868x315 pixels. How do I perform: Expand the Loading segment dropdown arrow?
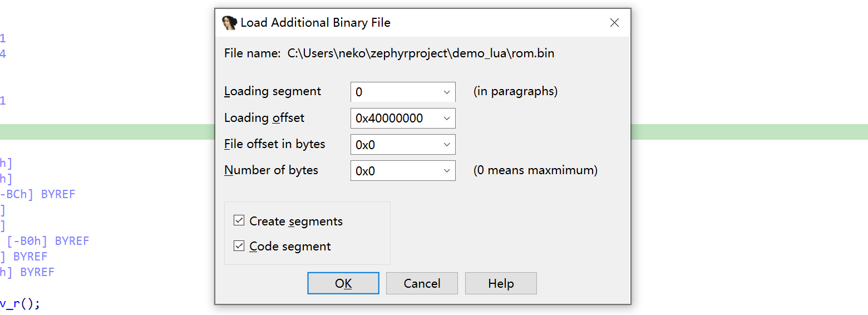coord(447,92)
